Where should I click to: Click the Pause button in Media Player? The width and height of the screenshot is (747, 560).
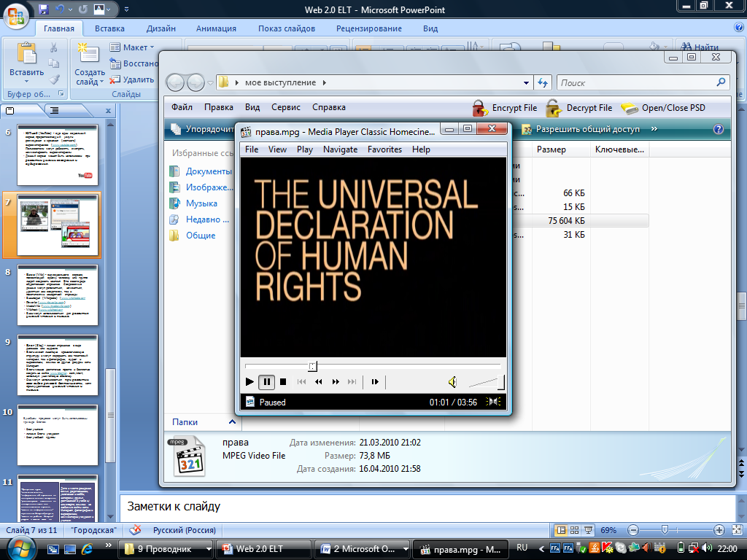tap(267, 381)
